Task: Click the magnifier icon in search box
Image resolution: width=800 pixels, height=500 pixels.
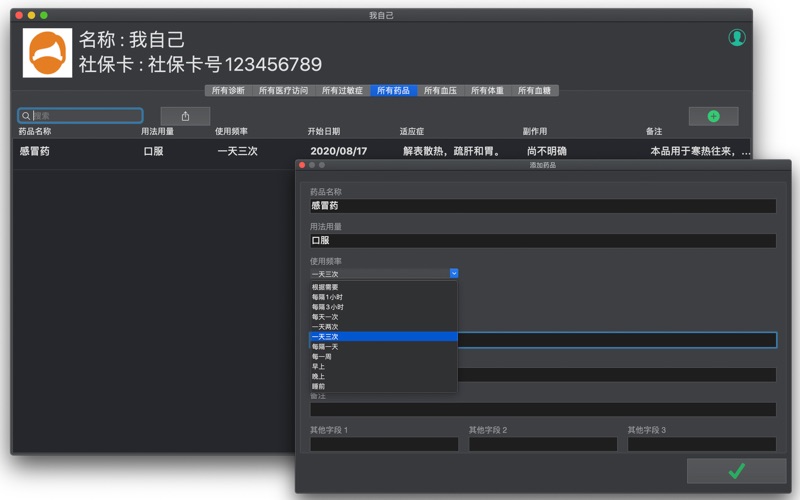Action: [x=26, y=116]
